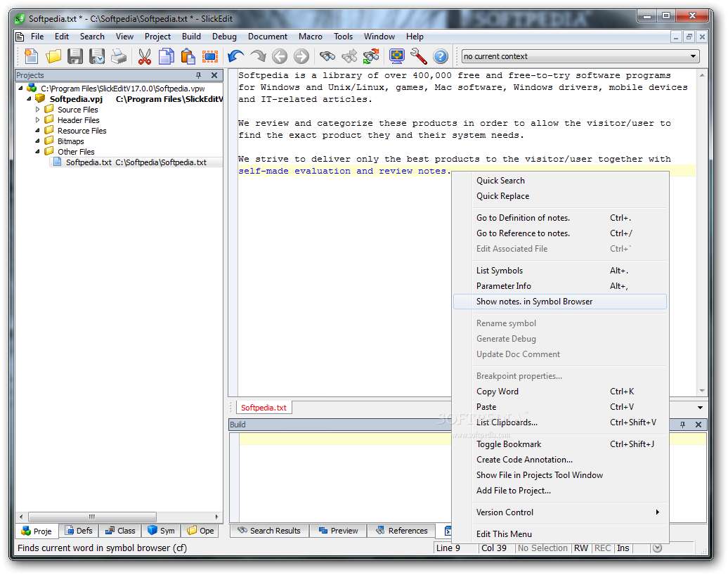Click the Col 39 status bar field

[x=496, y=548]
